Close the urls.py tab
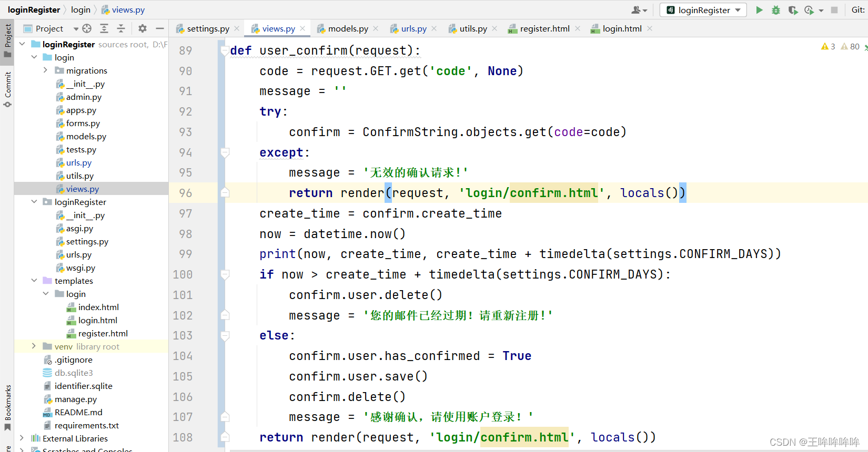Screen dimensions: 868x452 coord(434,28)
